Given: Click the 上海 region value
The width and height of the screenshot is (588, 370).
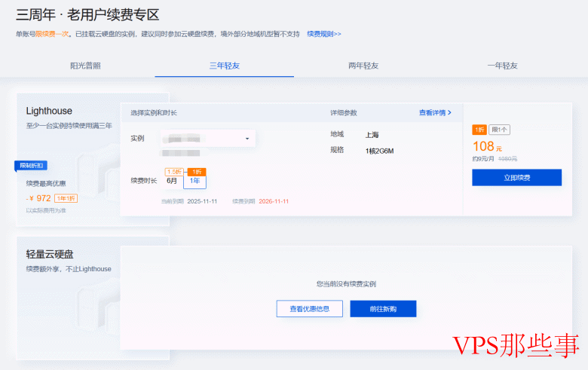Looking at the screenshot, I should point(372,135).
